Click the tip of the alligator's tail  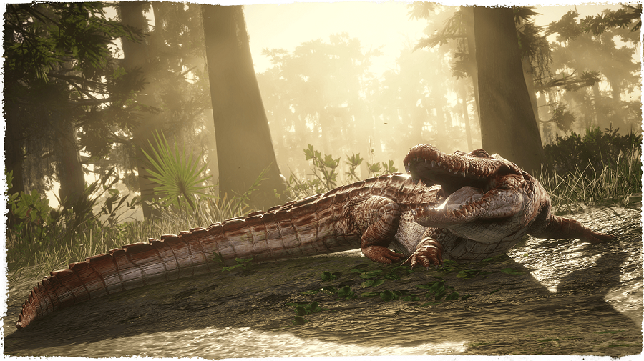(x=29, y=312)
